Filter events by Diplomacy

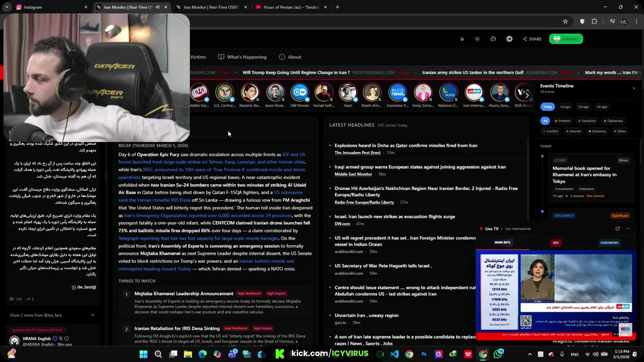tap(613, 121)
